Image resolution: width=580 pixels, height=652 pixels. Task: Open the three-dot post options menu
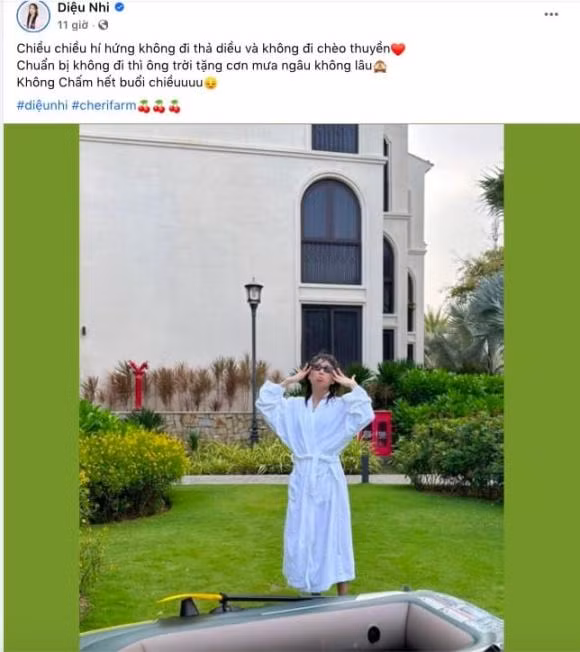[x=551, y=14]
